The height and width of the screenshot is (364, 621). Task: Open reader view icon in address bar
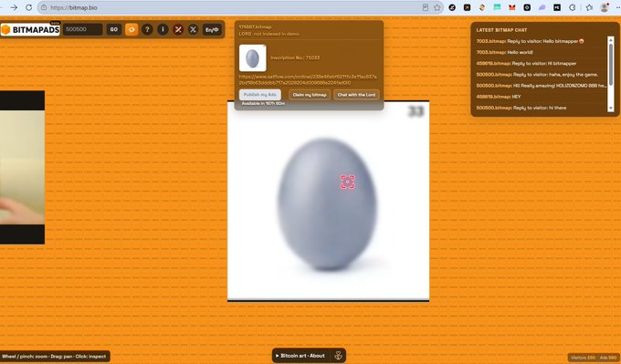(x=425, y=7)
